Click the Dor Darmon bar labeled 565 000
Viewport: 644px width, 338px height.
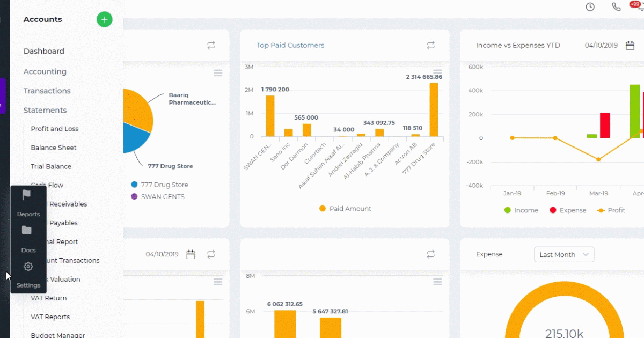(306, 130)
